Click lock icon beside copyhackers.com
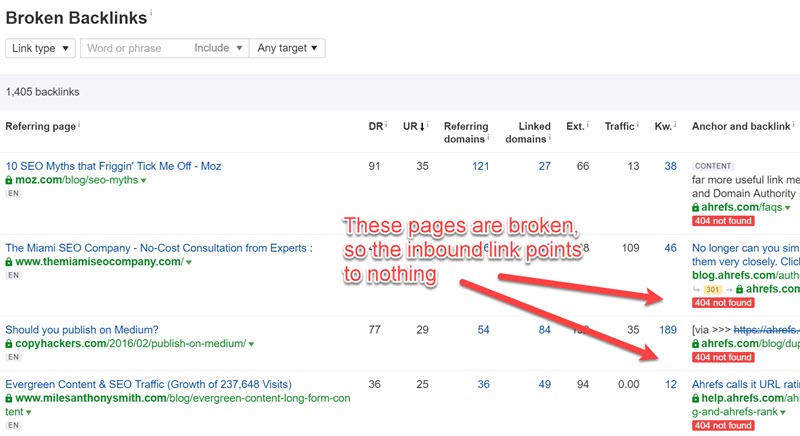Image resolution: width=800 pixels, height=436 pixels. 9,344
